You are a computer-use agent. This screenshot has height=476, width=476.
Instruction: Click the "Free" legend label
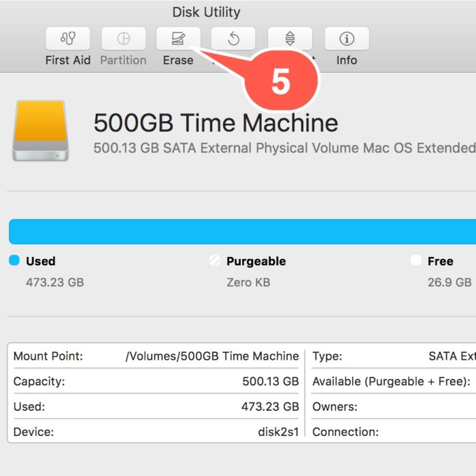tap(441, 261)
